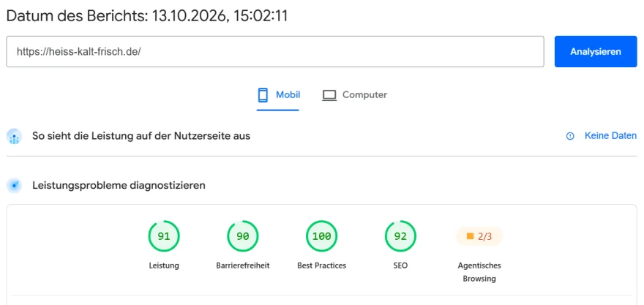Click the orange square icon in 2/3 badge
This screenshot has height=305, width=644.
(471, 236)
